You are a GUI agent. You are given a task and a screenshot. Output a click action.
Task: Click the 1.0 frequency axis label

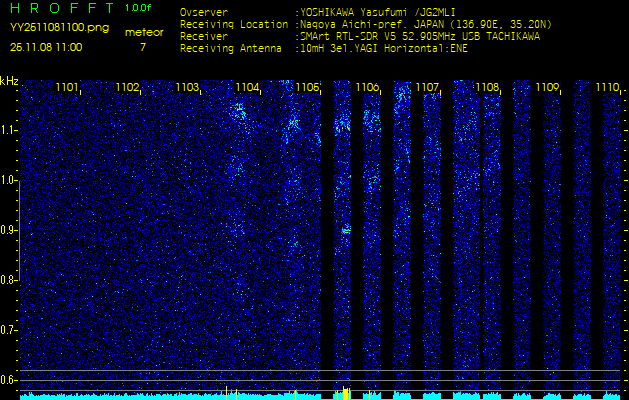pyautogui.click(x=8, y=181)
